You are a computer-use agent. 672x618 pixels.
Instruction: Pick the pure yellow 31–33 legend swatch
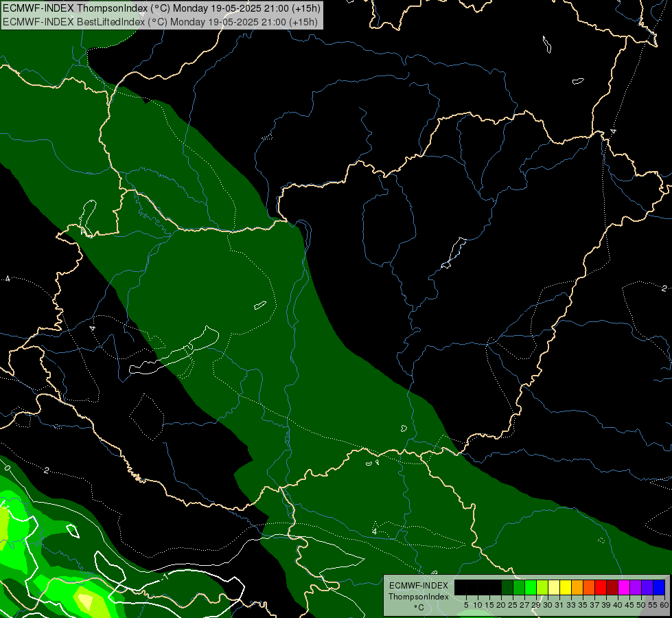566,587
